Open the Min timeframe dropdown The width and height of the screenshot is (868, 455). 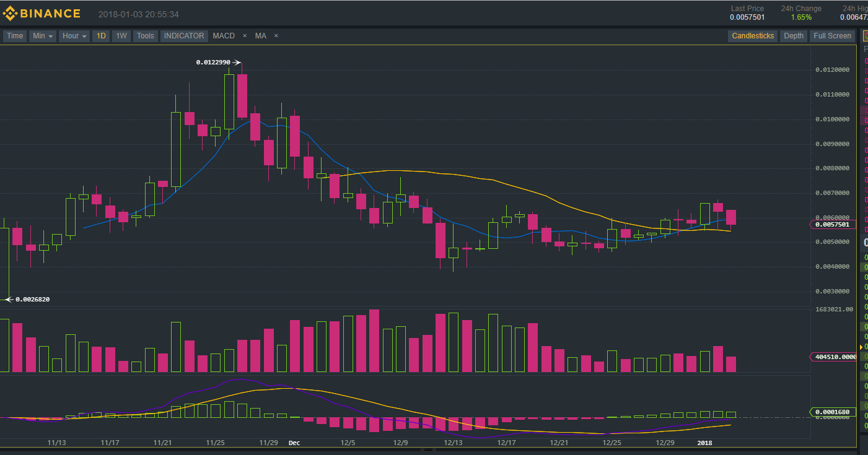pos(42,36)
